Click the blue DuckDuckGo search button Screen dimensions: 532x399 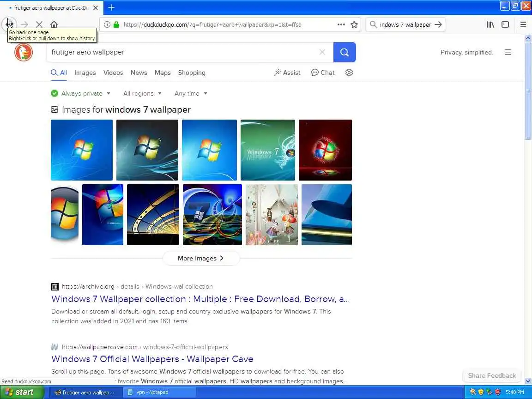(x=345, y=52)
